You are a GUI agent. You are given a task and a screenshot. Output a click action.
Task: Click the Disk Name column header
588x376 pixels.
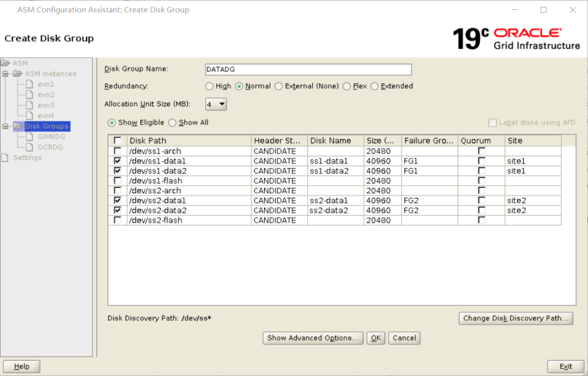point(335,140)
